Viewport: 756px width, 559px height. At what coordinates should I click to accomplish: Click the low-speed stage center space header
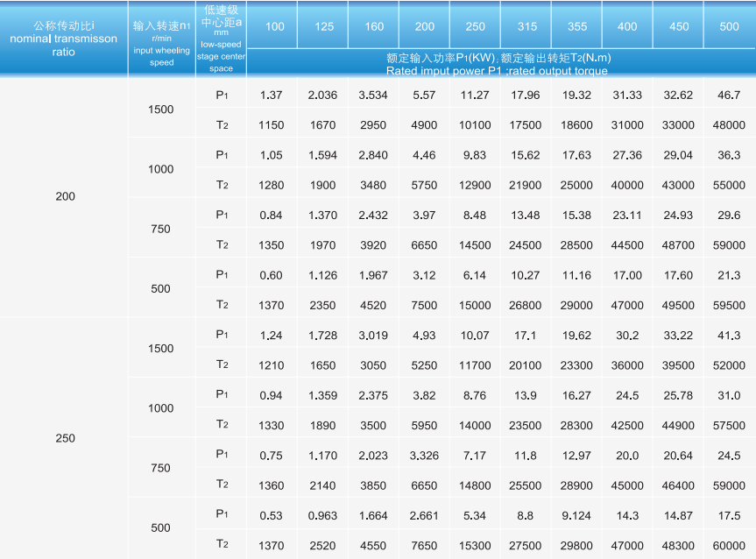click(221, 39)
